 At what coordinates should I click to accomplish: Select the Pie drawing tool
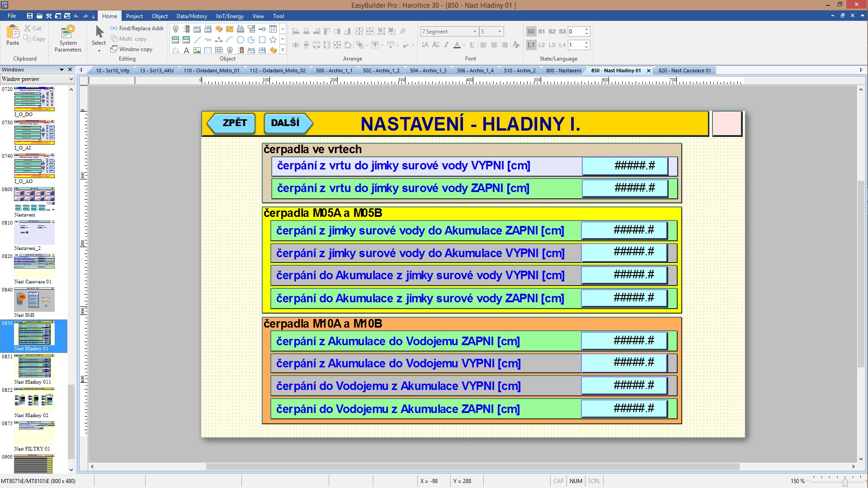click(x=251, y=40)
